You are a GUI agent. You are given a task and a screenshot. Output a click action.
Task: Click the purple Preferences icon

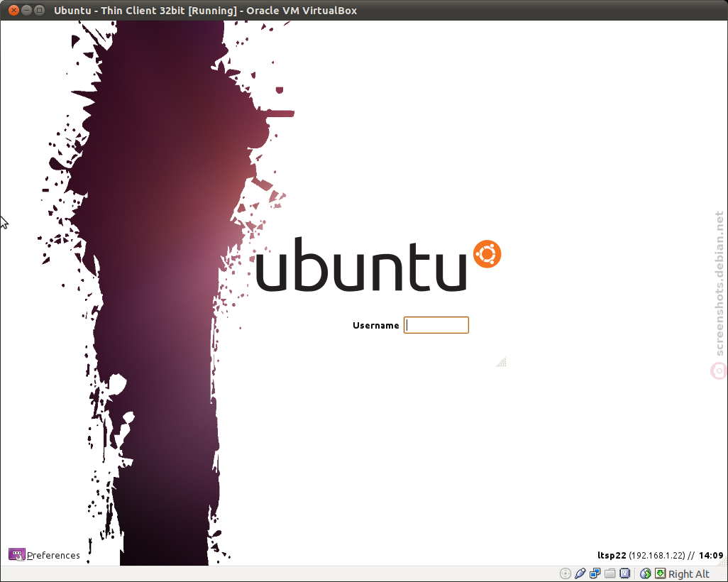pyautogui.click(x=17, y=554)
